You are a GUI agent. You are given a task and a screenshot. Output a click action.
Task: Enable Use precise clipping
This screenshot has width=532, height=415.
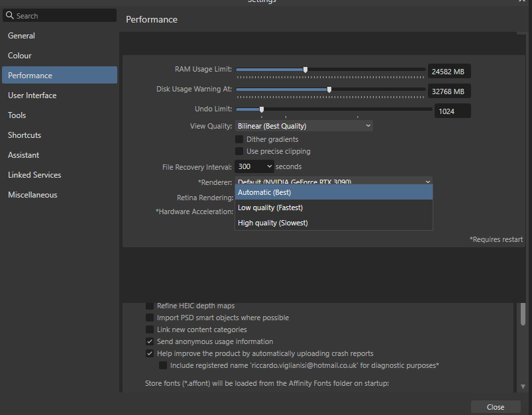click(239, 150)
